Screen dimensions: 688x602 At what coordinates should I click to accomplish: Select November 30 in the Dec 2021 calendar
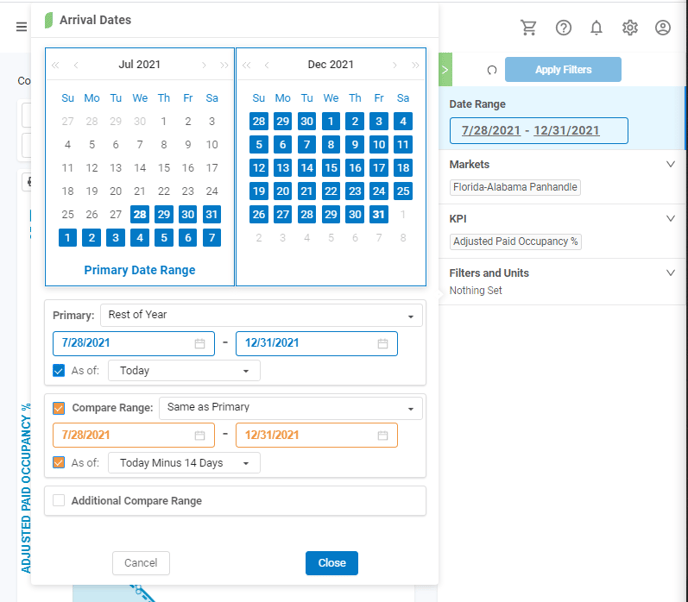click(307, 122)
